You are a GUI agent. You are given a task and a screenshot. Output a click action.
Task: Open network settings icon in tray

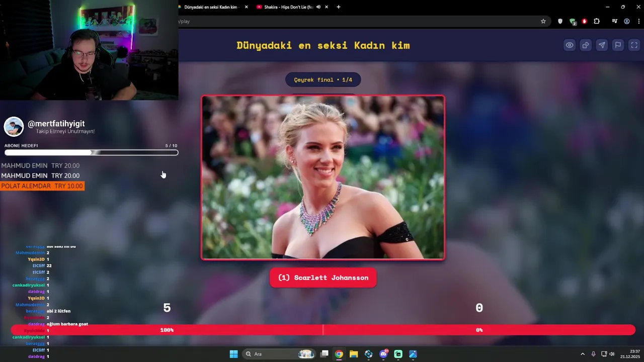click(604, 354)
